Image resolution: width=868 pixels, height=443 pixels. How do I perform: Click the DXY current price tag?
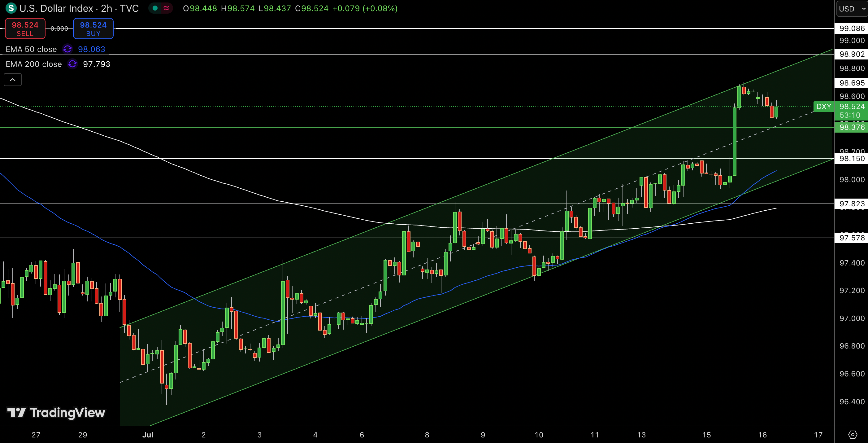click(x=823, y=107)
